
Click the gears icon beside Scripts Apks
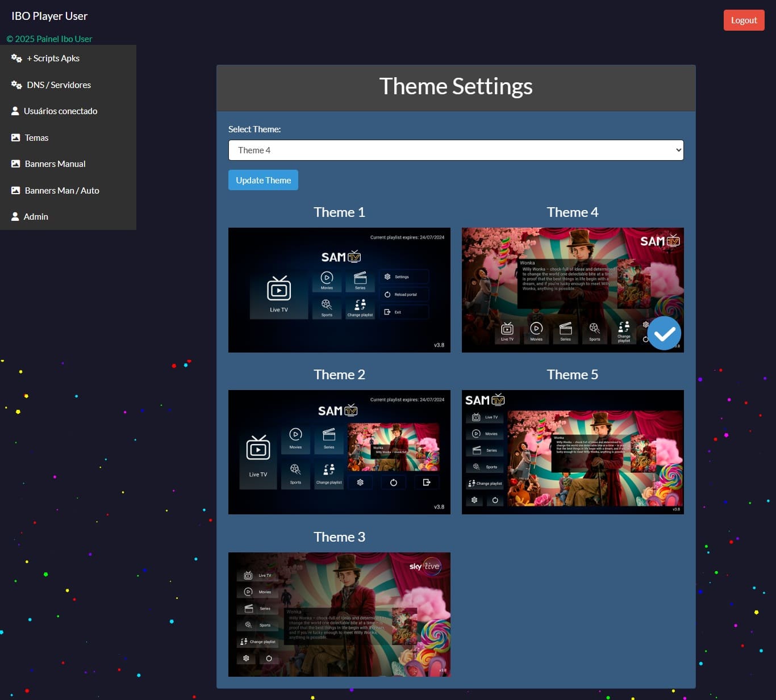pyautogui.click(x=16, y=58)
